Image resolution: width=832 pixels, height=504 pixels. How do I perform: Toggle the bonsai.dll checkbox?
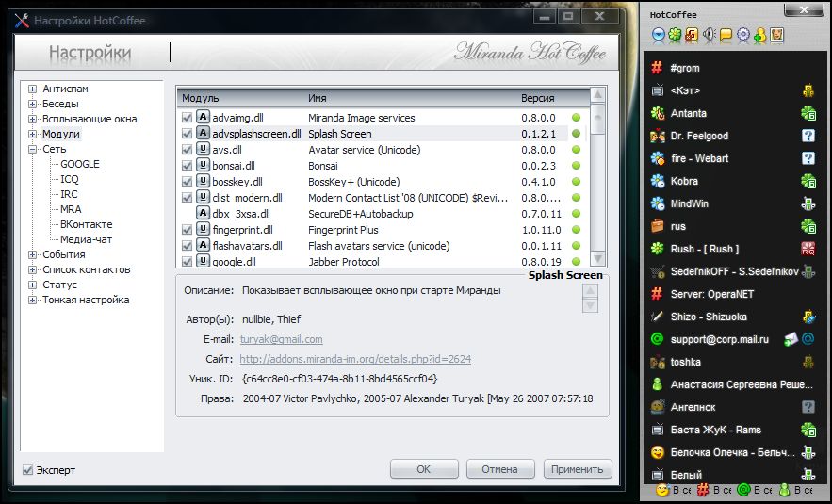pos(187,166)
